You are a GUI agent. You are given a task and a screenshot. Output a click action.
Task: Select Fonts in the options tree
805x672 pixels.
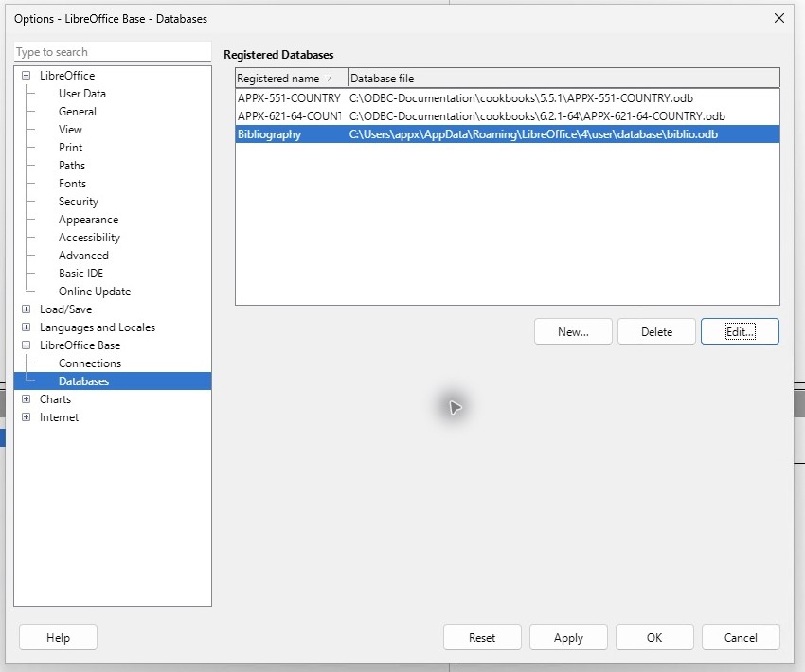coord(72,183)
